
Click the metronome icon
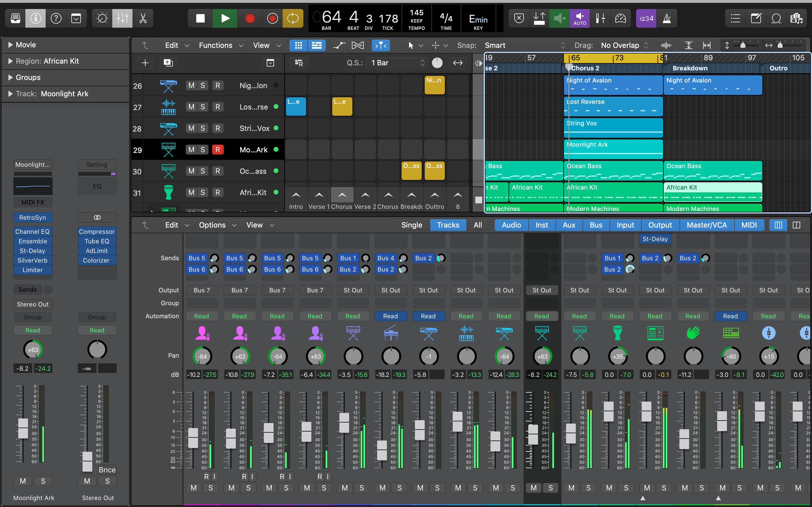(667, 18)
